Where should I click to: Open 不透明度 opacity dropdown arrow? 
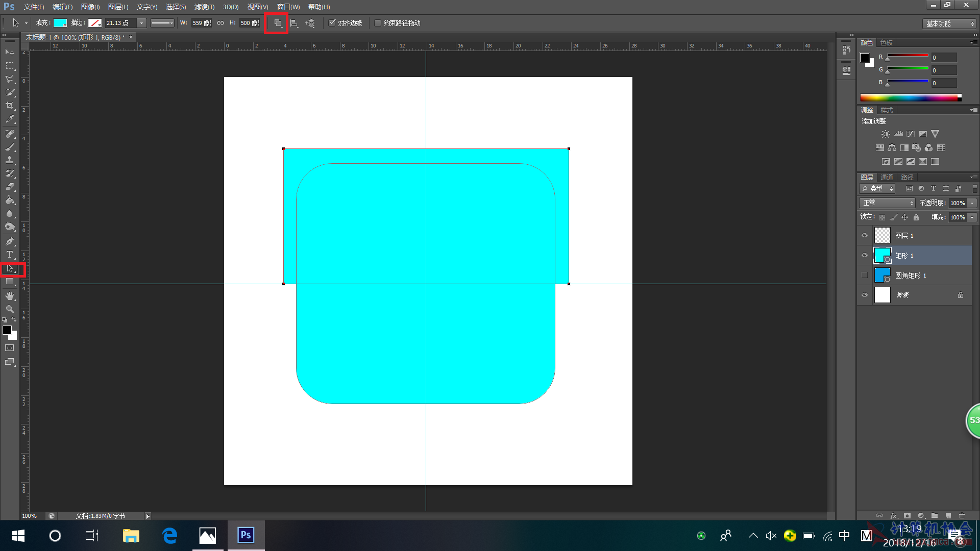tap(972, 203)
